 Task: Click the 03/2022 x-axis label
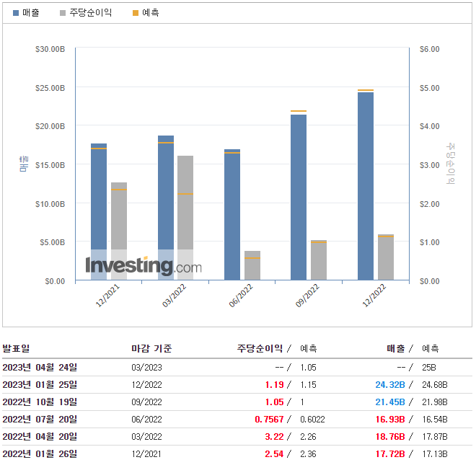tap(174, 296)
